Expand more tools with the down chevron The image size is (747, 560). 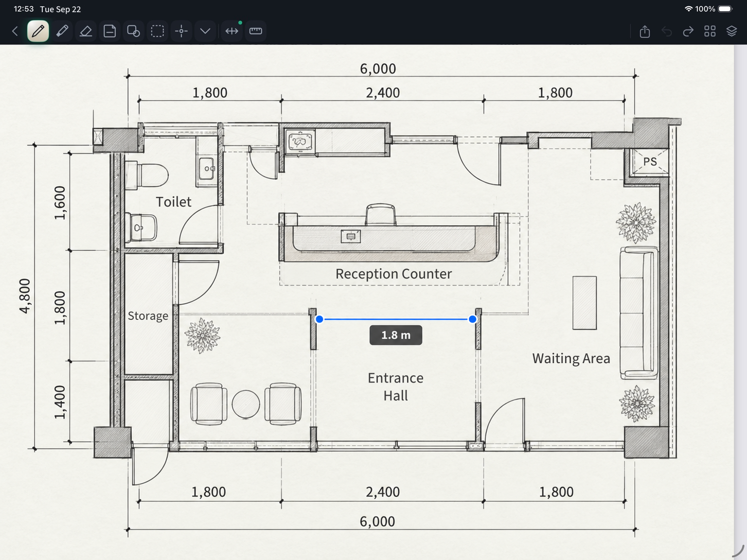205,31
